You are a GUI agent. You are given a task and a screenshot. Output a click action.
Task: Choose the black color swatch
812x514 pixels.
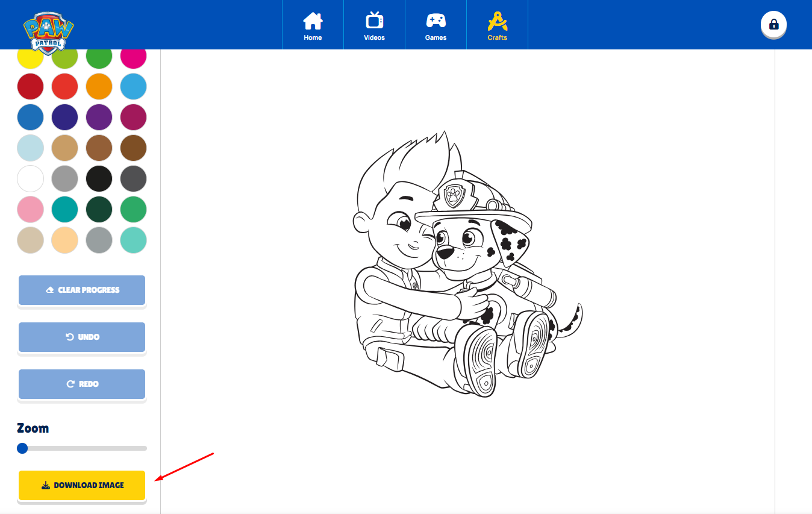[x=99, y=179]
